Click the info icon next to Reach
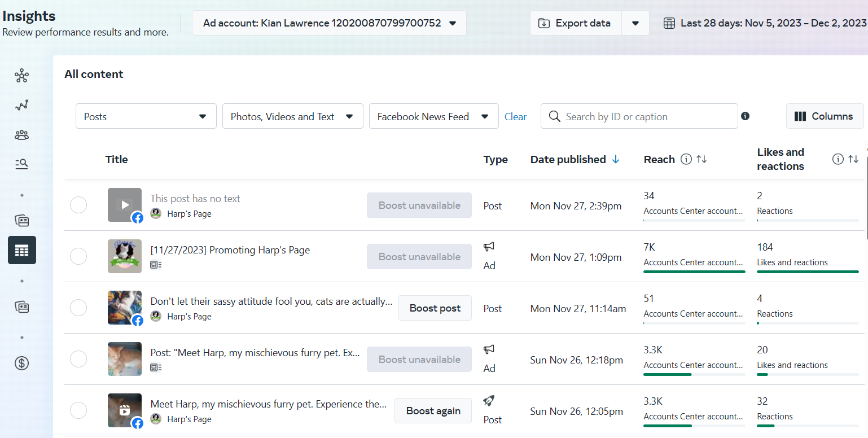 (686, 160)
